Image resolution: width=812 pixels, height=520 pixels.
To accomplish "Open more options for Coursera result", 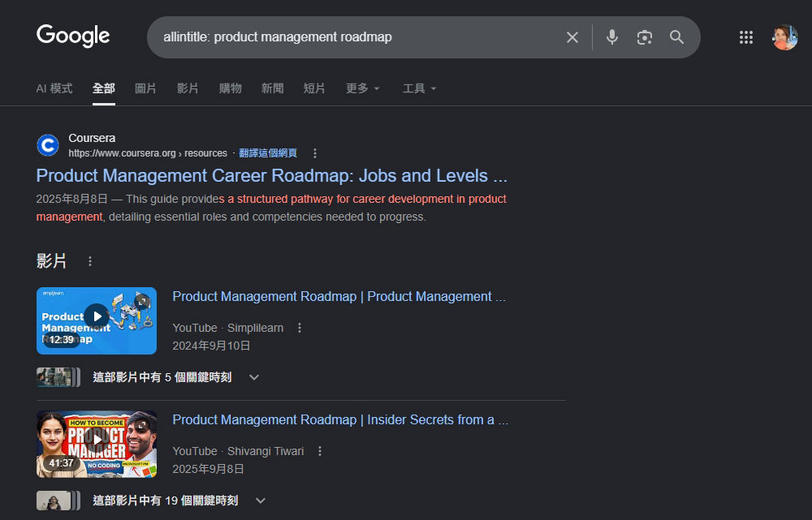I will [315, 153].
